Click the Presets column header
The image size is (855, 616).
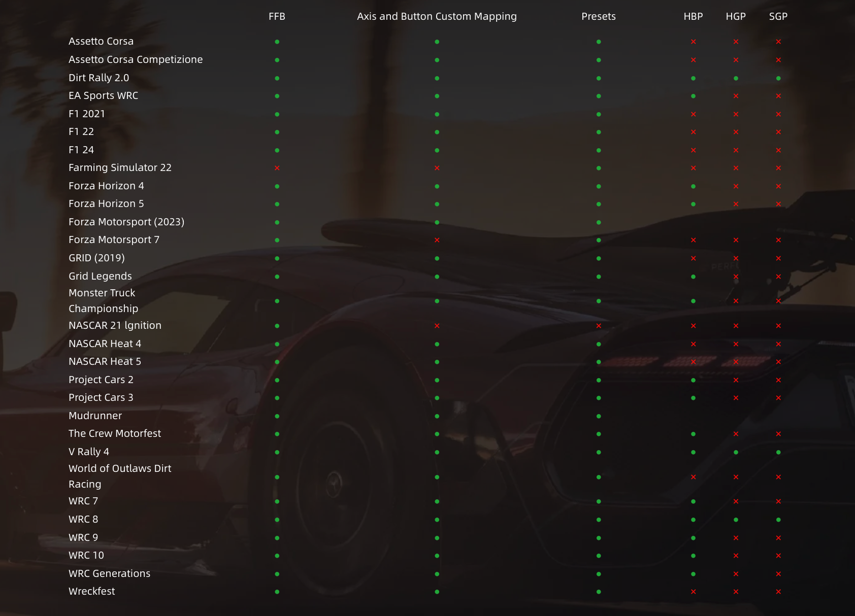coord(598,16)
